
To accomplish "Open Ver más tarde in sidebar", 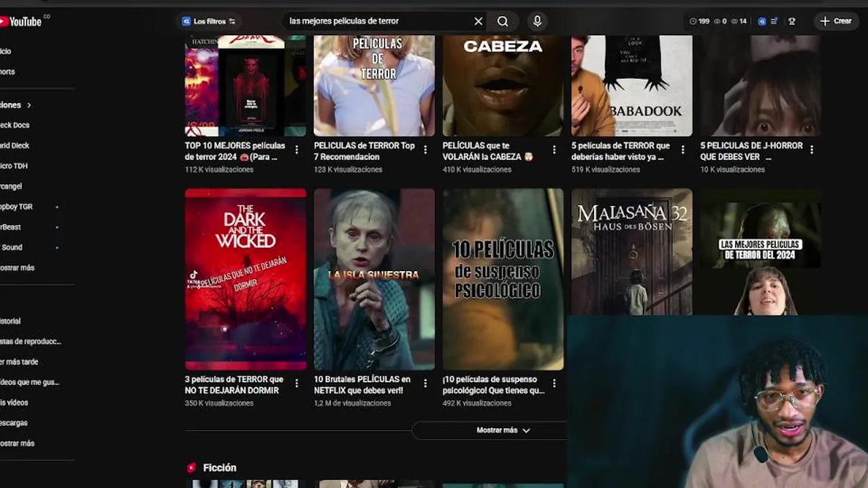I will pyautogui.click(x=19, y=362).
